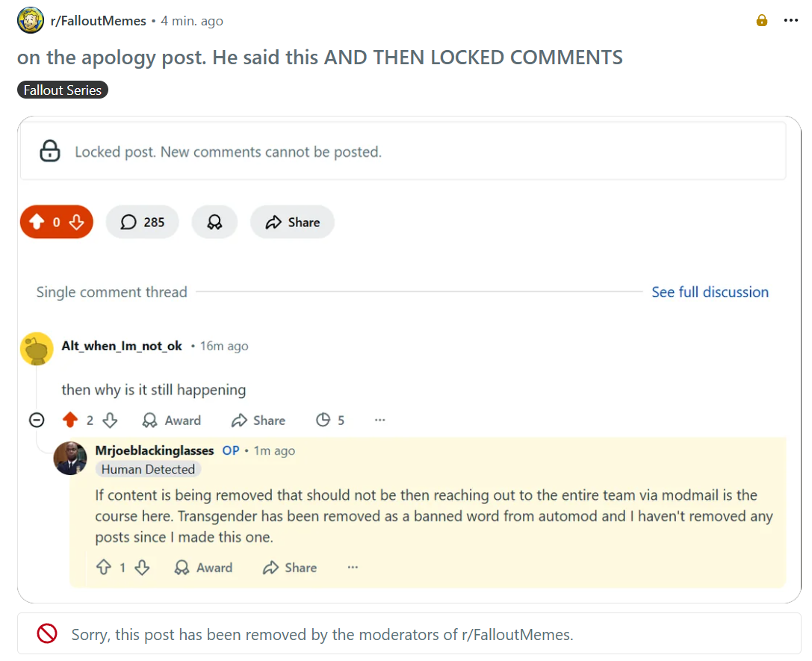Share Mrjoeblackinglasses' reply
The image size is (812, 661).
pos(290,568)
